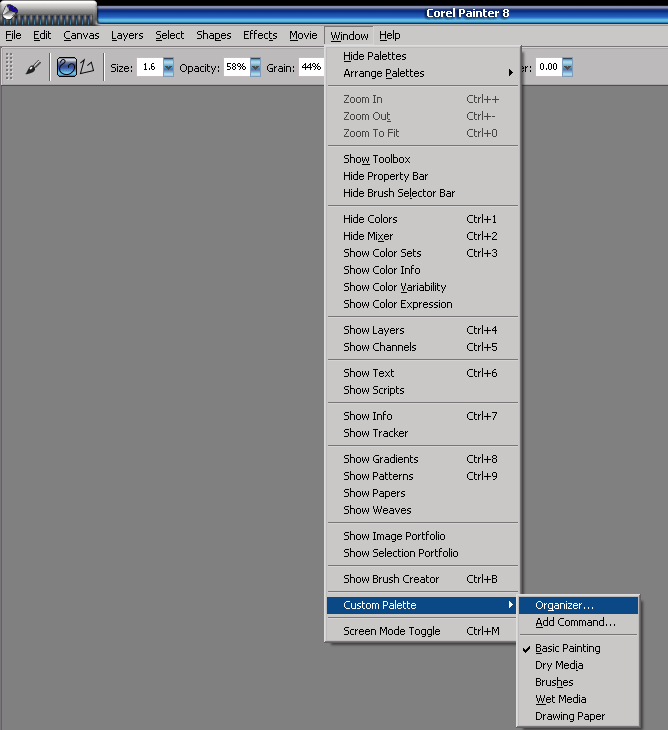Choose Hide Mixer
This screenshot has width=668, height=730.
point(423,236)
